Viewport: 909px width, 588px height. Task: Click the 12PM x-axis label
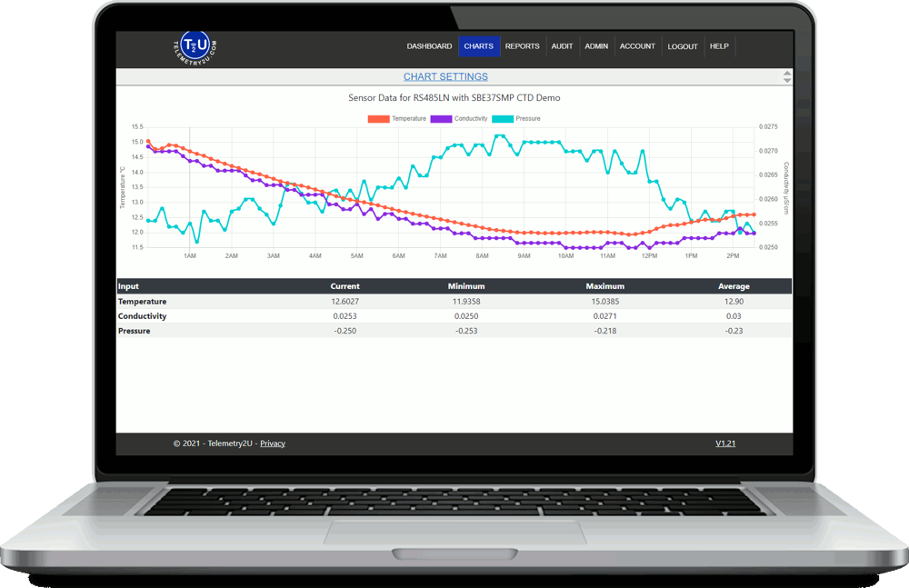(x=649, y=255)
